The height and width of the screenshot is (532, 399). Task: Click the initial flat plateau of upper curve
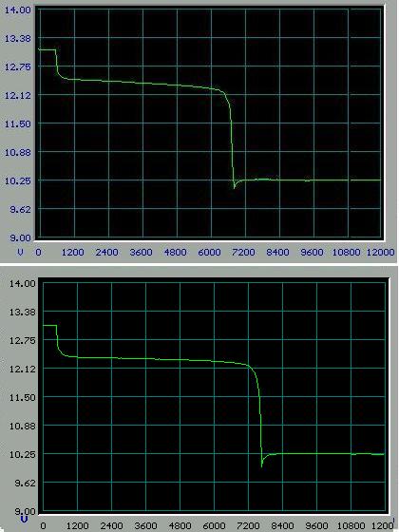47,49
